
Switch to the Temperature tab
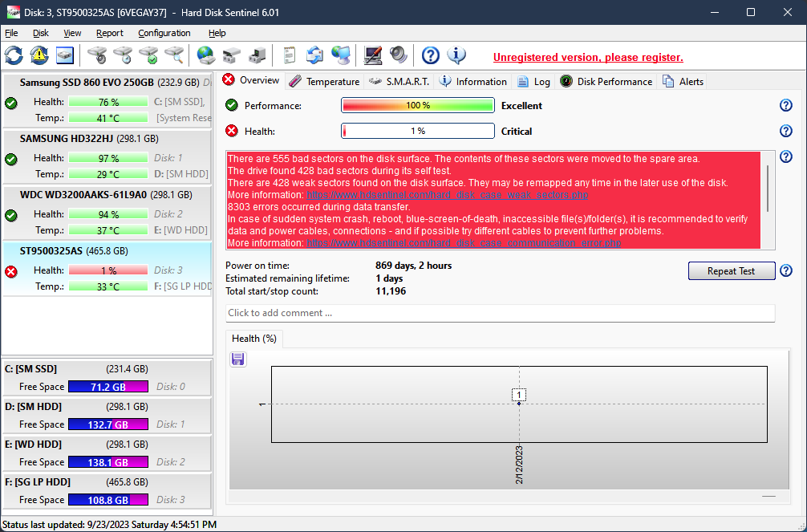pyautogui.click(x=324, y=81)
